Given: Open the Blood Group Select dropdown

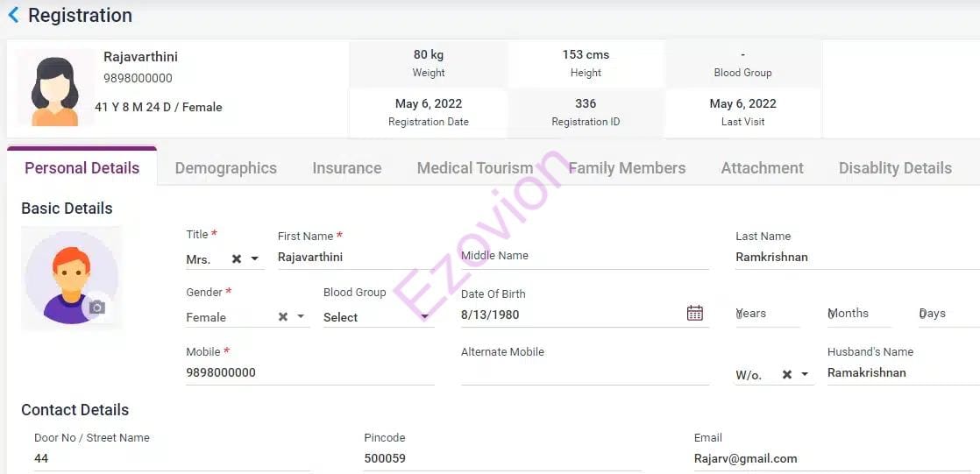Looking at the screenshot, I should 378,317.
